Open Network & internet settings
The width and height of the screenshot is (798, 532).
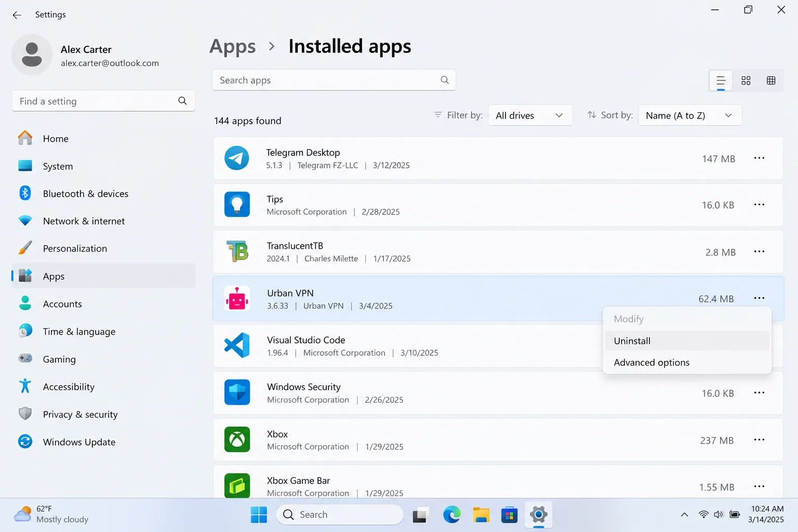coord(103,221)
